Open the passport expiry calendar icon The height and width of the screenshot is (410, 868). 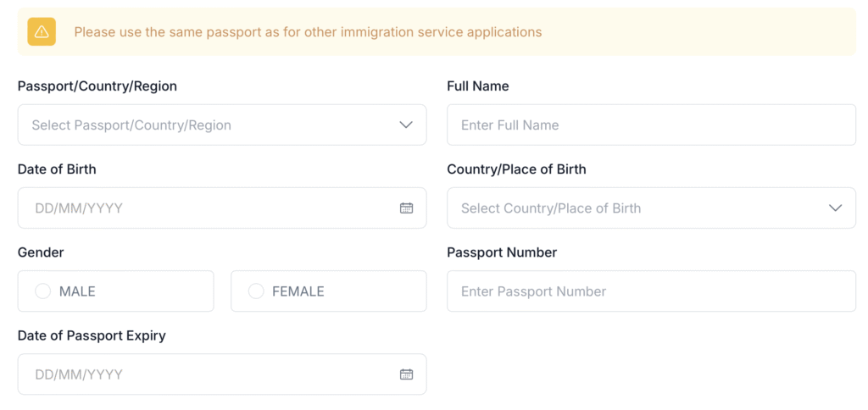click(x=406, y=374)
